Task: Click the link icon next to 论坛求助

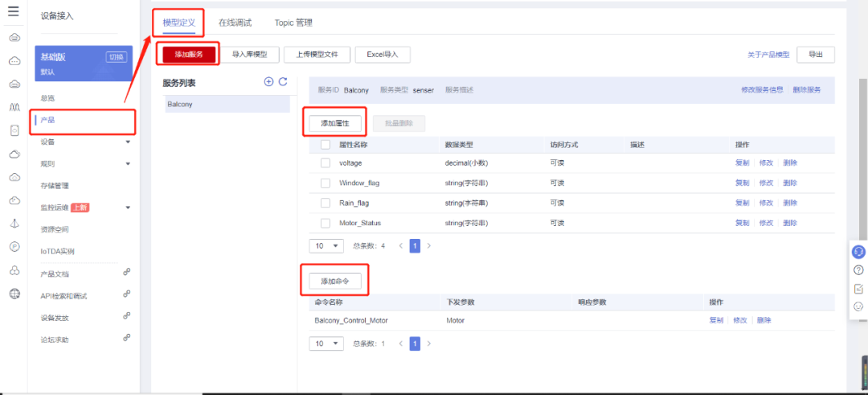Action: click(x=127, y=337)
